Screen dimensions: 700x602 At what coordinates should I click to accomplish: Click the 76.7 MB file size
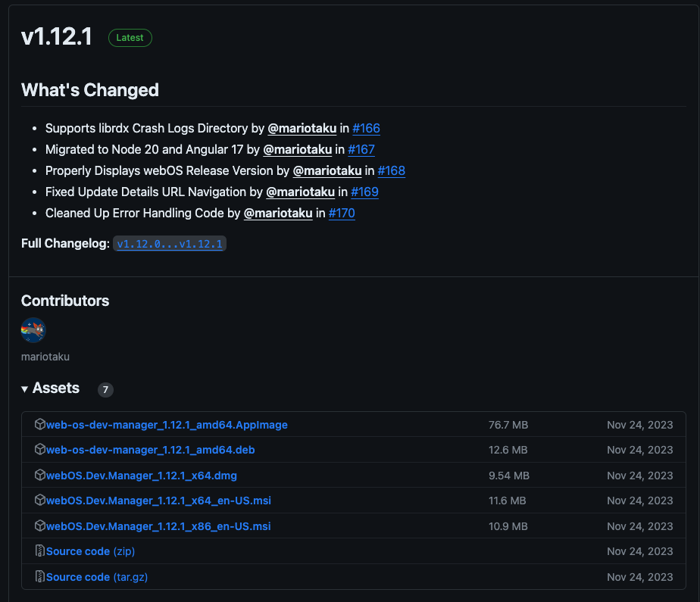coord(508,425)
